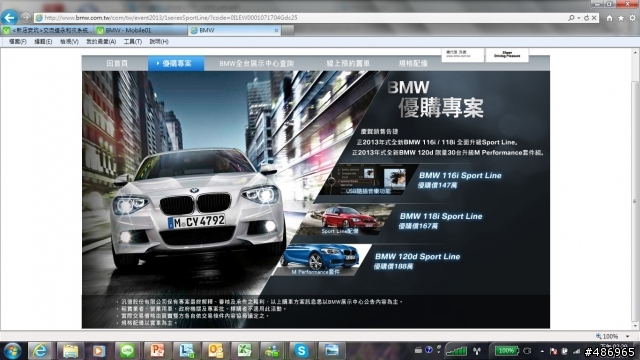This screenshot has height=360, width=640.
Task: Open the messenger people taskbar icon
Action: [x=273, y=351]
